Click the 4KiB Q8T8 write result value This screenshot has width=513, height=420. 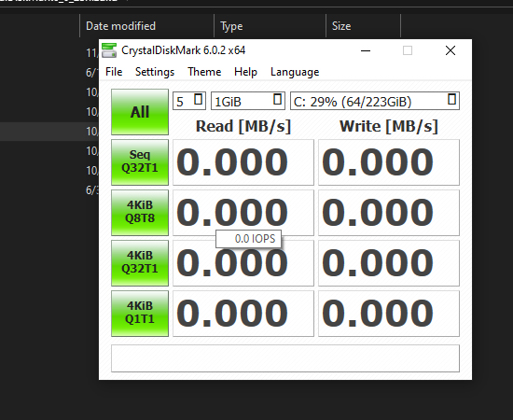coord(389,213)
